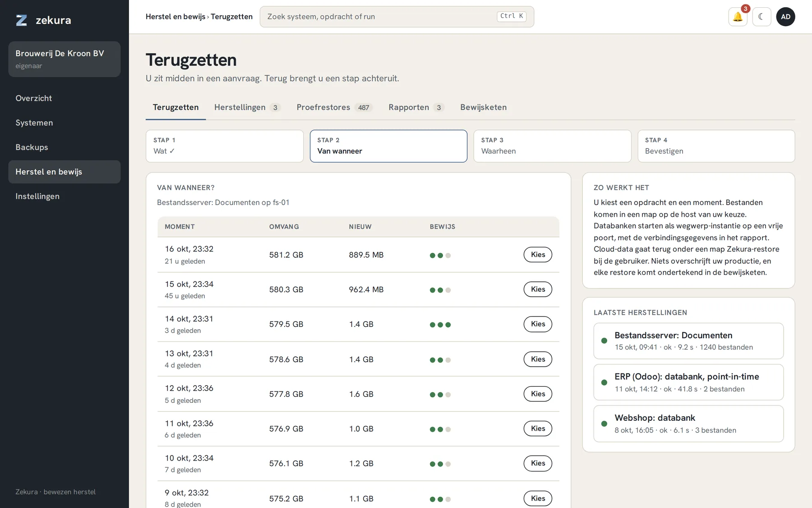Click Kies for 13 okt, 23:31
The width and height of the screenshot is (812, 508).
point(538,359)
